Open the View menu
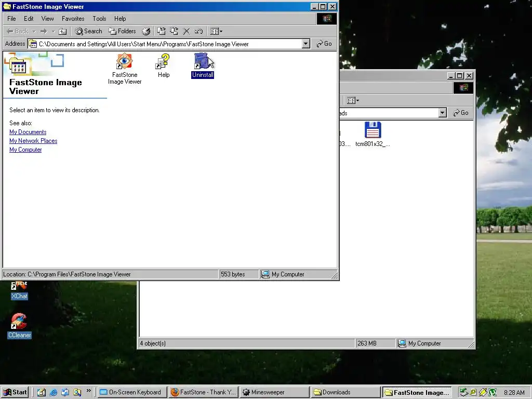The width and height of the screenshot is (532, 399). [x=47, y=19]
